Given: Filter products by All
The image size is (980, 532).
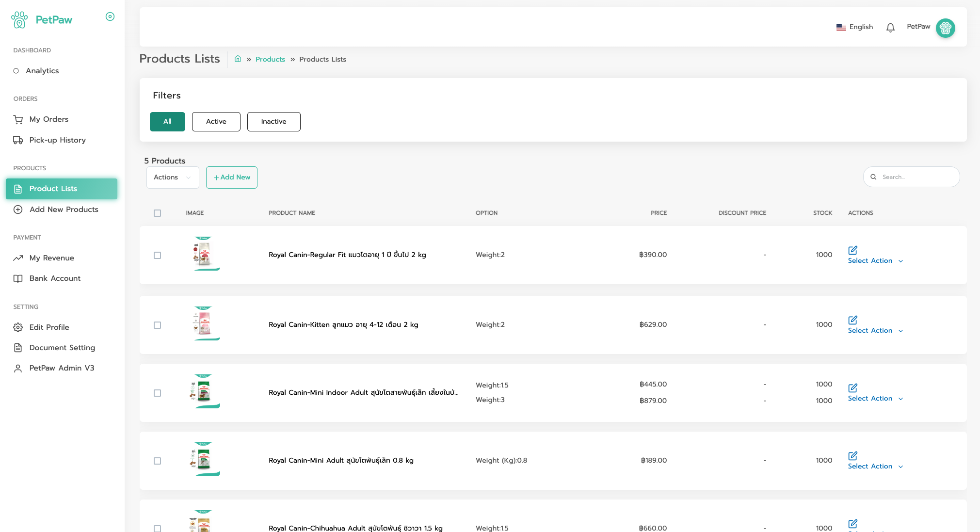Looking at the screenshot, I should (x=167, y=122).
